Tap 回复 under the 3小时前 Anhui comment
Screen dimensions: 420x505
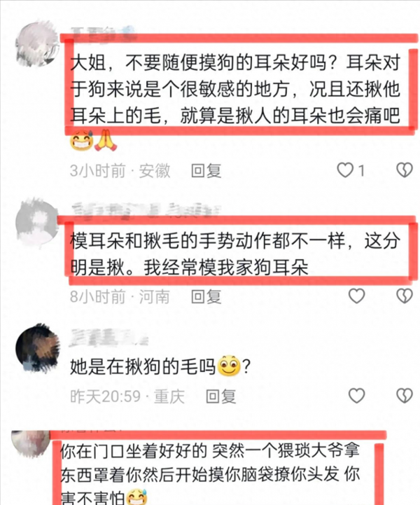pos(206,170)
